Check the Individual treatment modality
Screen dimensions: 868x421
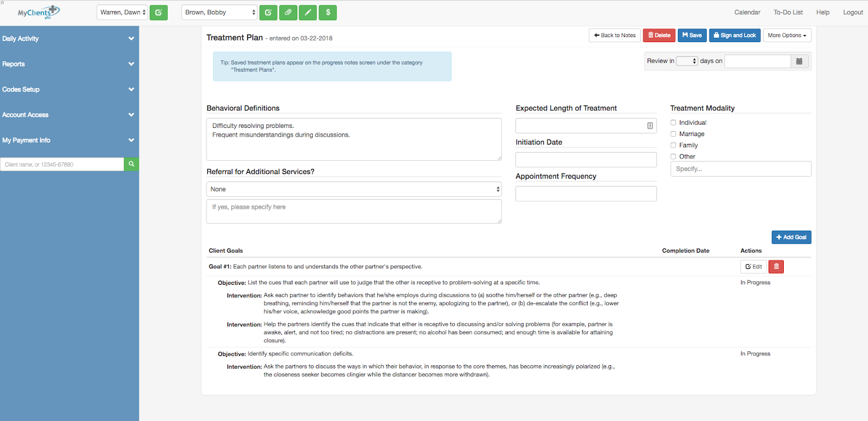673,122
